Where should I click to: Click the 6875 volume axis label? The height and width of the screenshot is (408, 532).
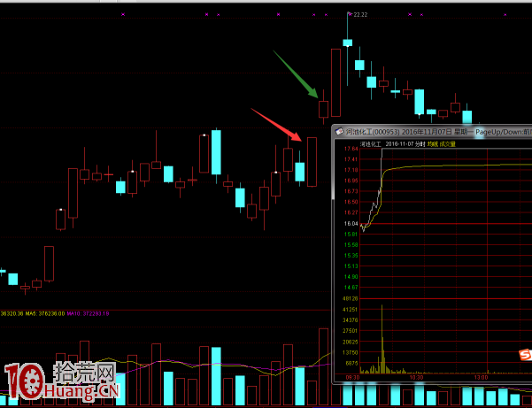coord(351,363)
